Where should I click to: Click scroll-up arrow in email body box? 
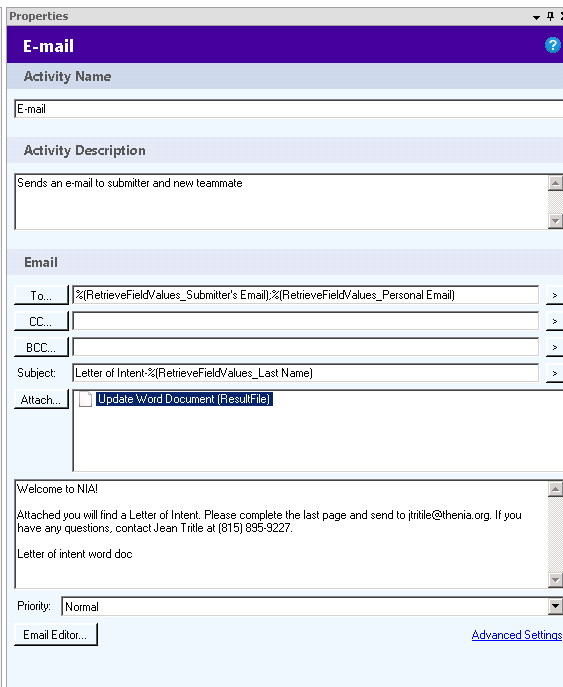555,489
